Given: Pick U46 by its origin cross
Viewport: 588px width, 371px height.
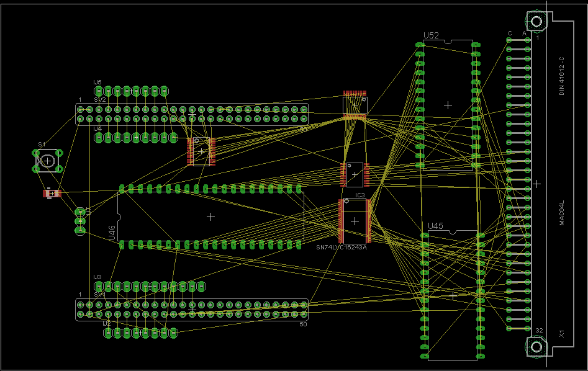Looking at the screenshot, I should point(210,217).
